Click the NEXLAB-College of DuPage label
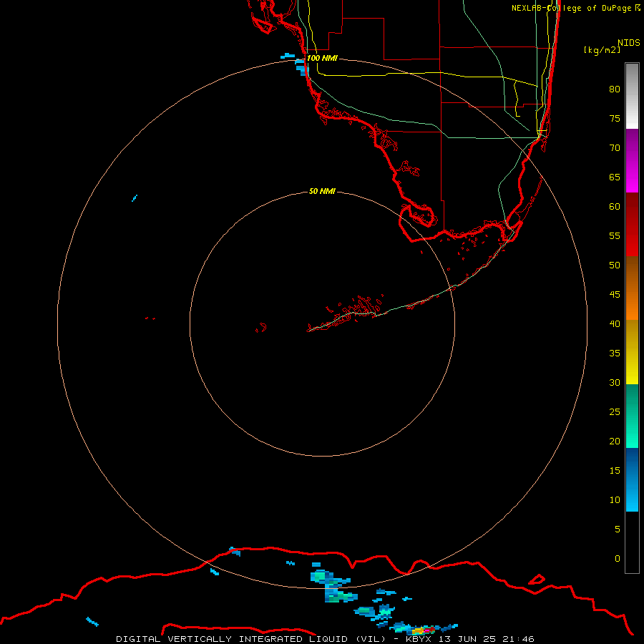 click(x=572, y=8)
